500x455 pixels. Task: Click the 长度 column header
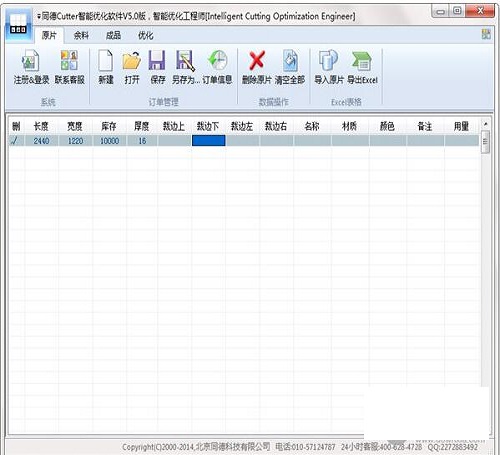click(41, 126)
